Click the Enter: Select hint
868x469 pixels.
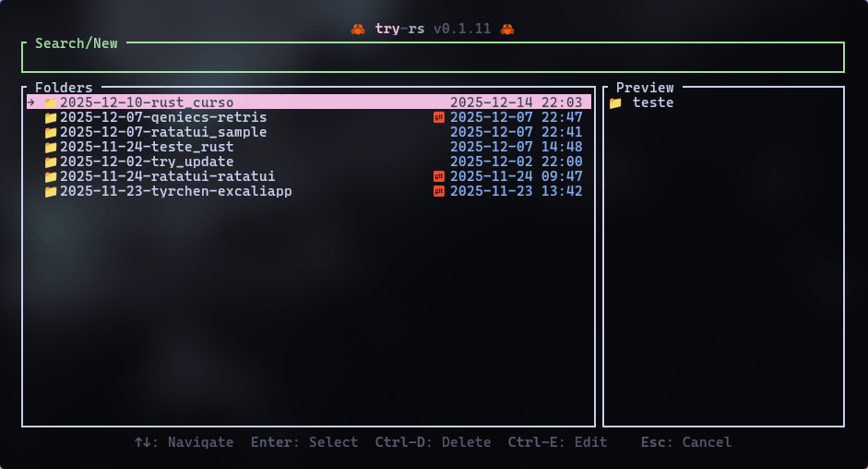[304, 442]
